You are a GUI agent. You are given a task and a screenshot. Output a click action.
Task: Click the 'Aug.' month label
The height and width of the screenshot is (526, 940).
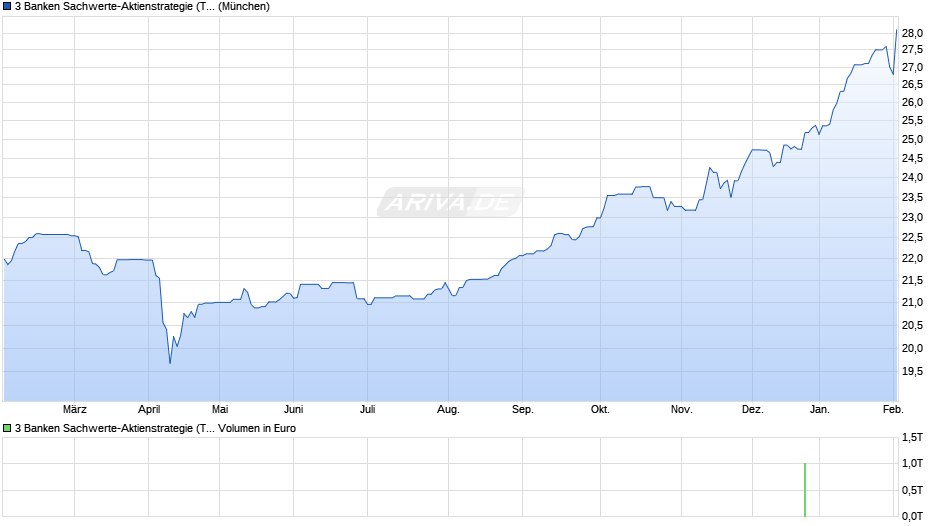[x=448, y=409]
